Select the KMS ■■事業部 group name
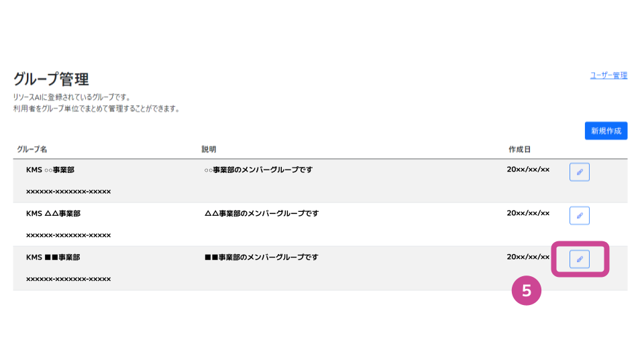The image size is (644, 362). point(53,257)
